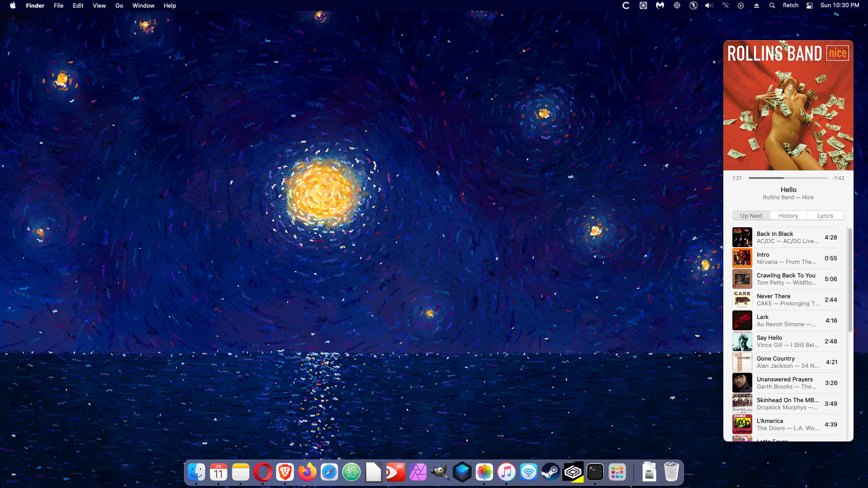
Task: Click the Malwarebytes menu bar icon
Action: 660,5
